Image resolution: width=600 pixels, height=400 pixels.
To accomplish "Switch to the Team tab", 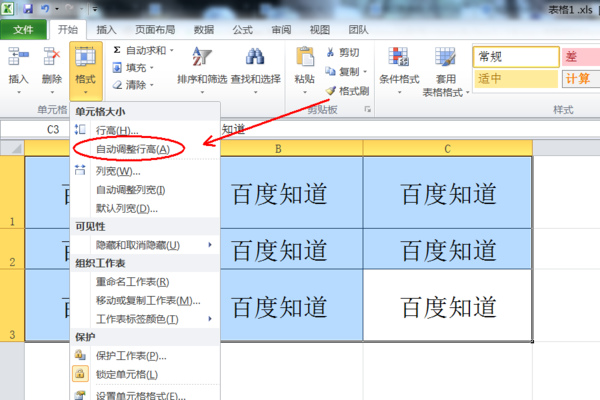I will coord(359,29).
